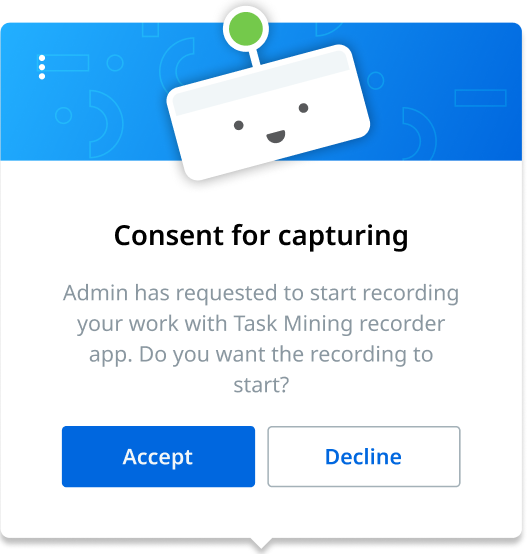The width and height of the screenshot is (530, 554).
Task: Click the robot's antenna stem
Action: [x=255, y=58]
